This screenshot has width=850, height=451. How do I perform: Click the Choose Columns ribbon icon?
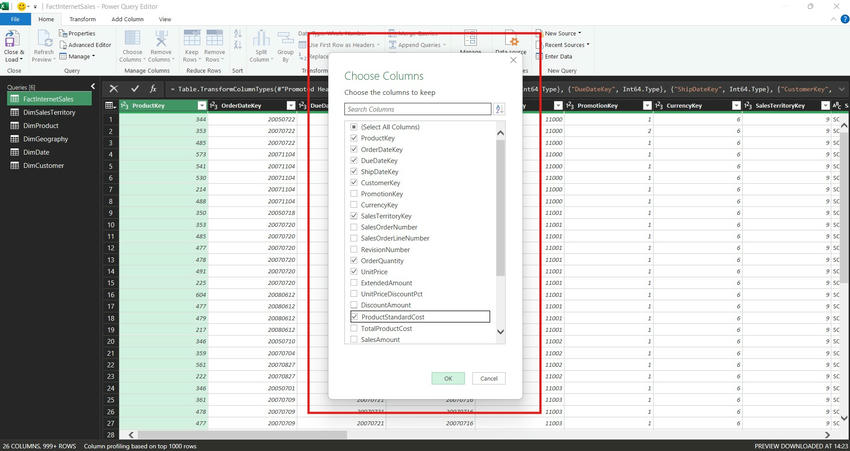point(132,38)
